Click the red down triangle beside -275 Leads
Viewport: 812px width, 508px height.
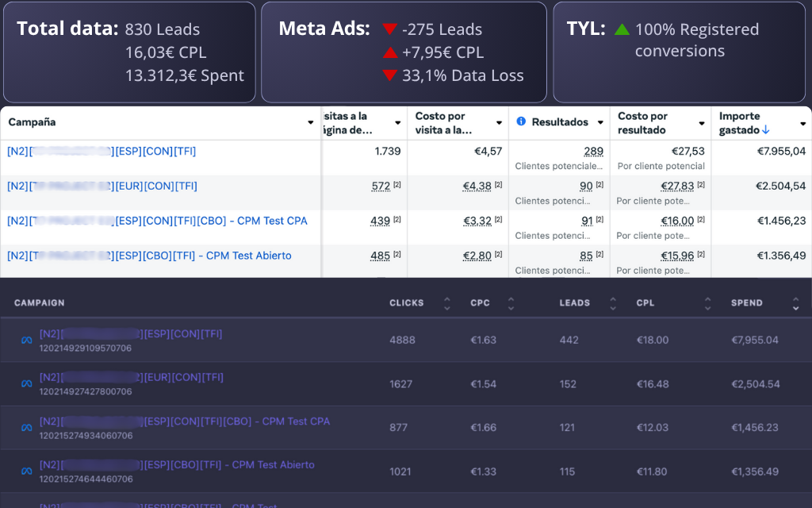pos(389,29)
